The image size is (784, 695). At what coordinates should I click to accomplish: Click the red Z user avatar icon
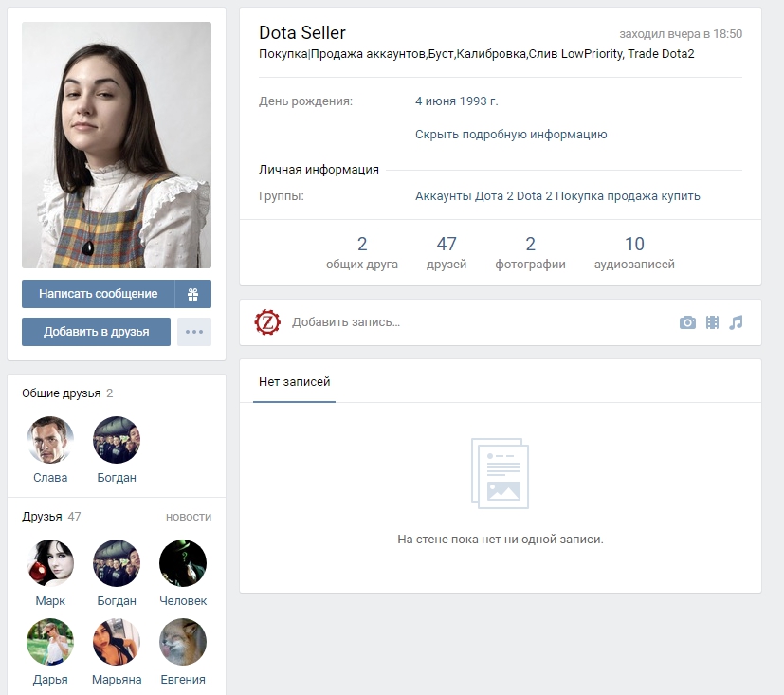(267, 322)
